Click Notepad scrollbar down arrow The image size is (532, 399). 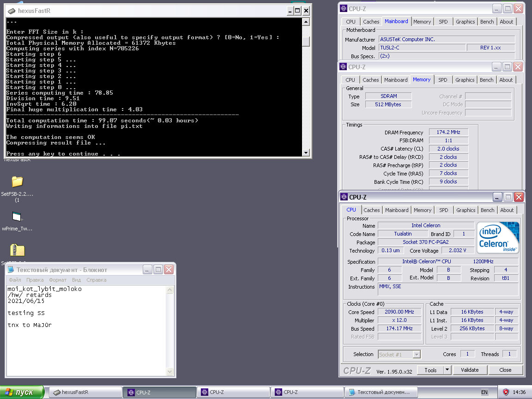pos(170,371)
